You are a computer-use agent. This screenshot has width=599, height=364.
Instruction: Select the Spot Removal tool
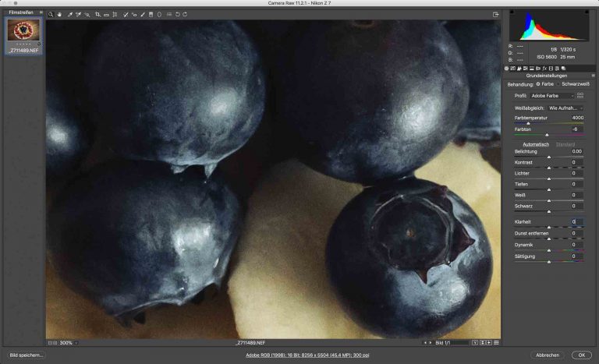126,15
